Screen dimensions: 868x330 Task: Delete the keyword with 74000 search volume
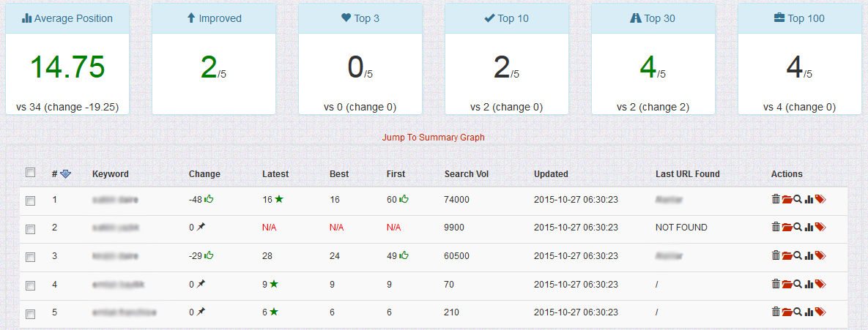776,199
